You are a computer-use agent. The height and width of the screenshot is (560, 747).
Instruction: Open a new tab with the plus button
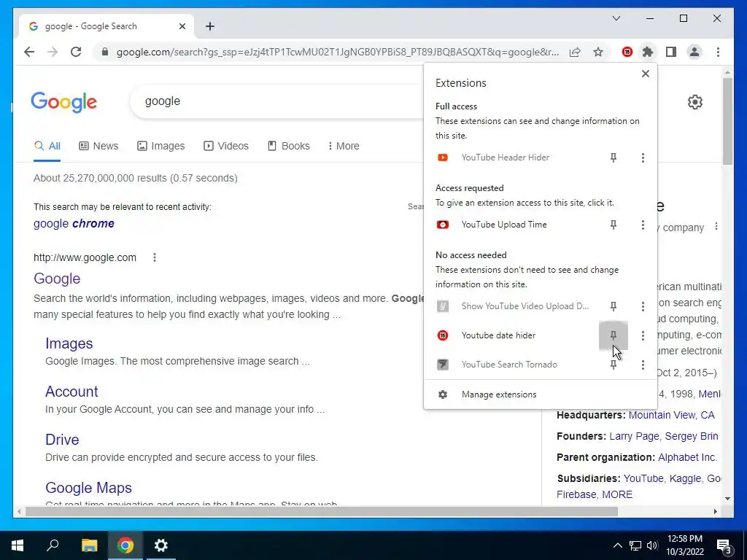click(x=209, y=26)
